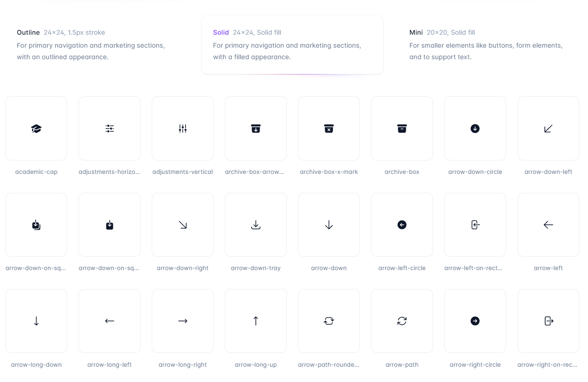Switch to the Mini icon style
588x382 pixels.
(x=489, y=44)
